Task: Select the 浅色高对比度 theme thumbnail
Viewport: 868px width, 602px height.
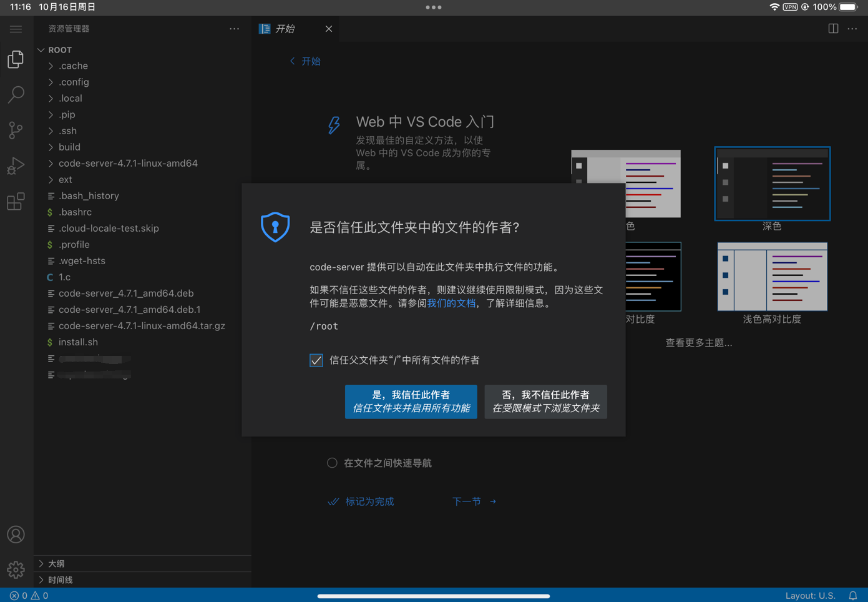Action: [772, 277]
